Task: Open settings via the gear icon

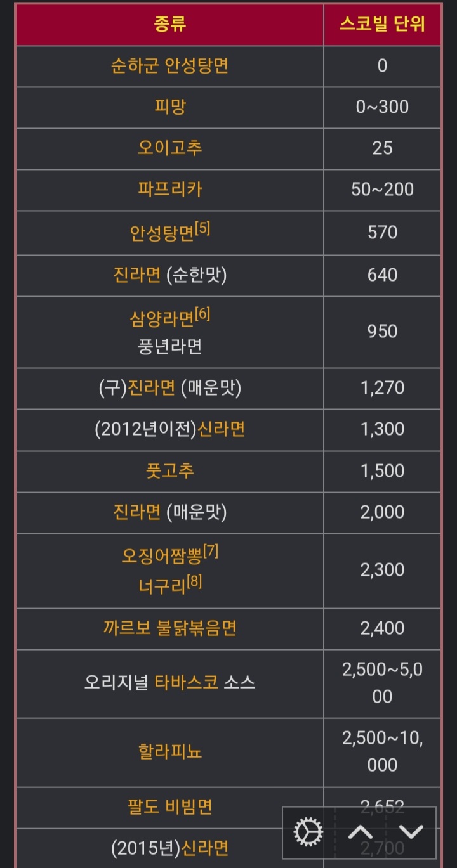Action: (x=308, y=831)
